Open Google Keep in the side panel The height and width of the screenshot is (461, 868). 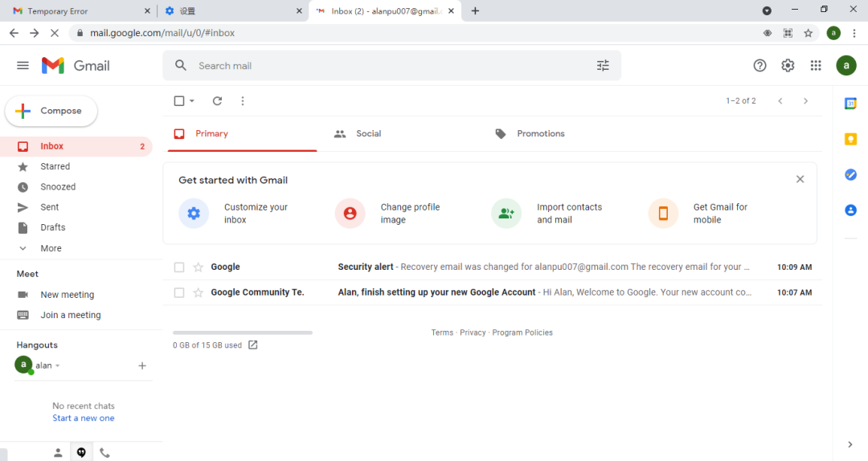coord(850,139)
